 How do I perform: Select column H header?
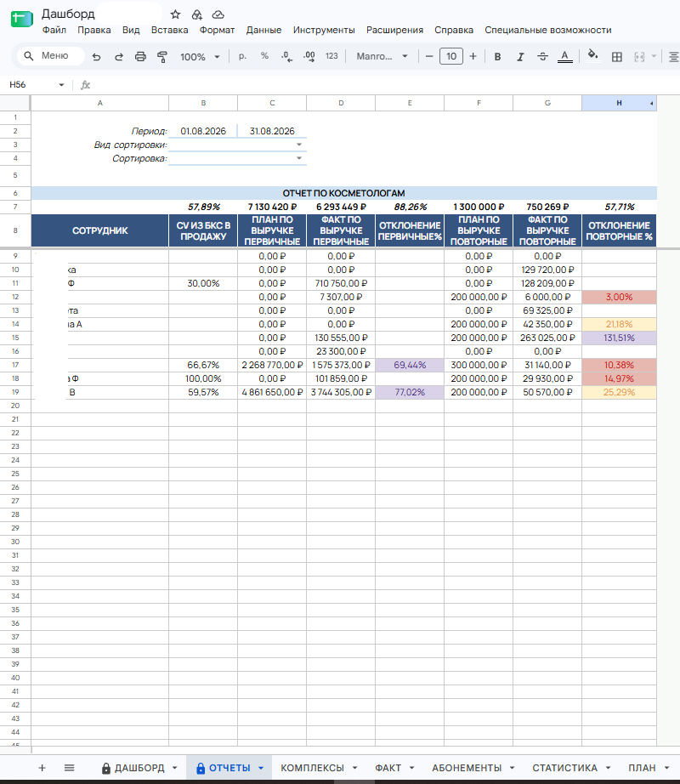click(619, 103)
